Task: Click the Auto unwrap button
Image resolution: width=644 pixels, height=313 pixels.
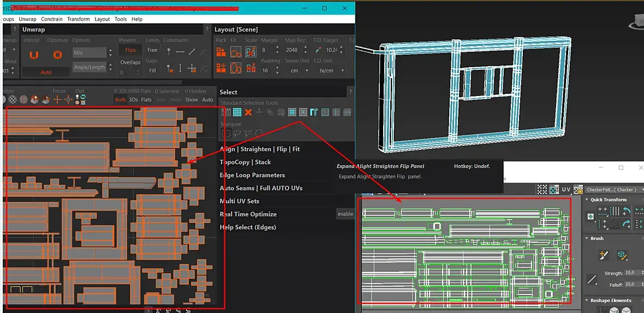Action: point(46,72)
